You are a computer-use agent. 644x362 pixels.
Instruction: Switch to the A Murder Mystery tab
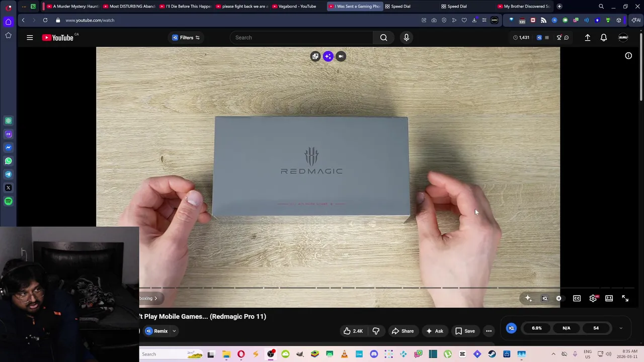[73, 7]
